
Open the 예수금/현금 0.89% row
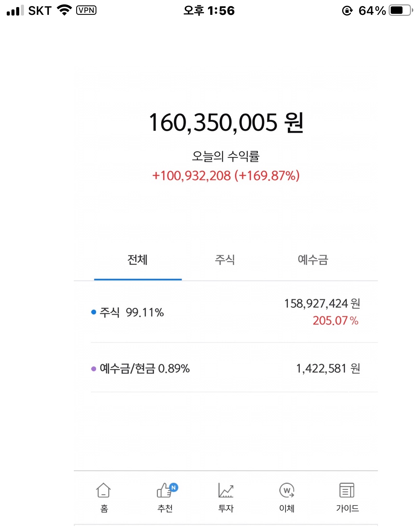[x=145, y=368]
